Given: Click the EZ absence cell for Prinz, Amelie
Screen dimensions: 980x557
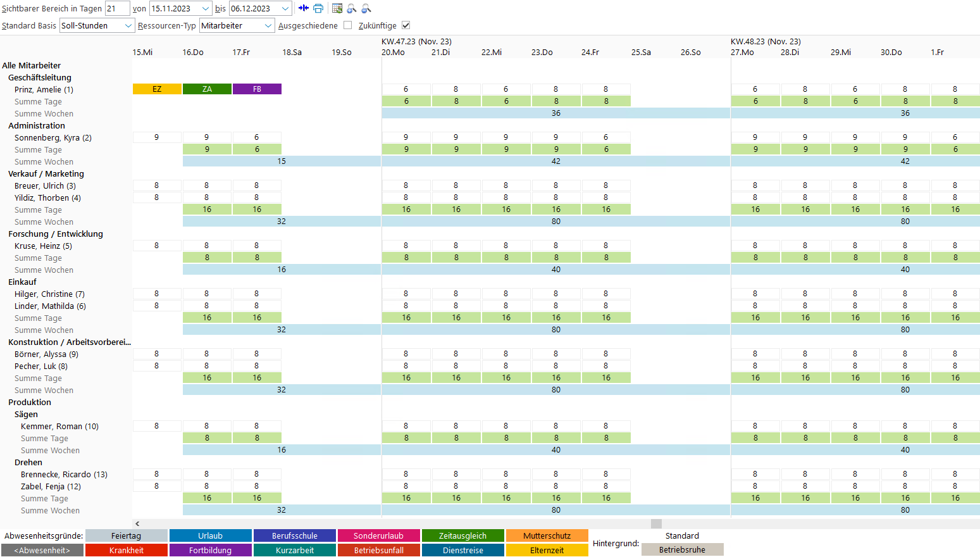Looking at the screenshot, I should (157, 89).
